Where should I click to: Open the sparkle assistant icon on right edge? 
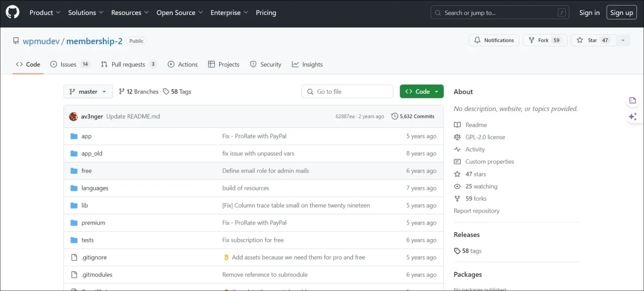[x=632, y=117]
